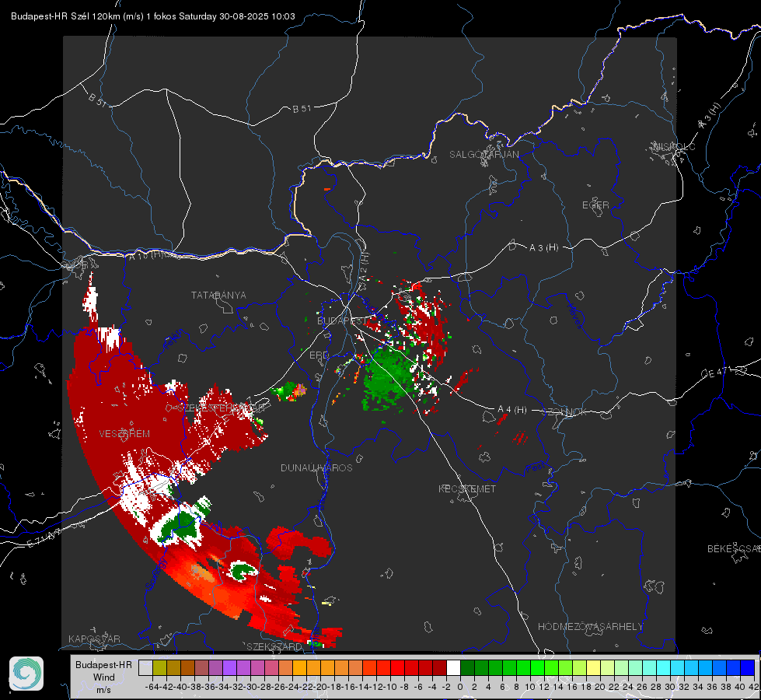The height and width of the screenshot is (700, 761).
Task: Pick the pale yellow swatch in the legend
Action: (594, 667)
